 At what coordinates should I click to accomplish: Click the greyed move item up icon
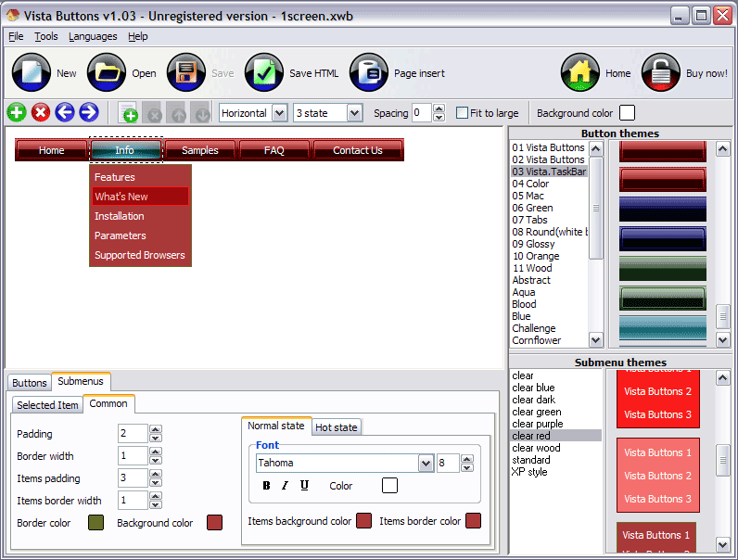click(x=176, y=113)
